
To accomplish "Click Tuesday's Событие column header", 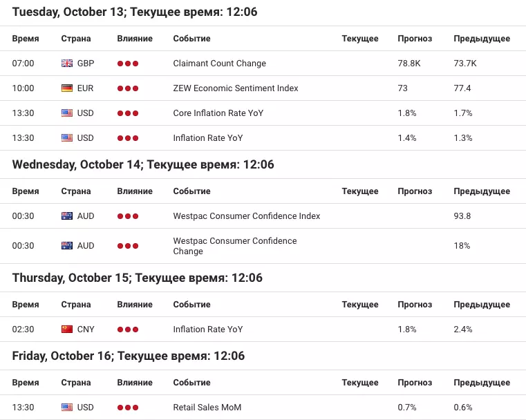I will pos(191,39).
